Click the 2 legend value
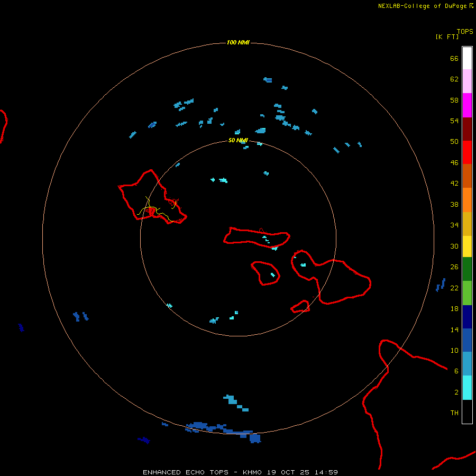 [x=456, y=392]
